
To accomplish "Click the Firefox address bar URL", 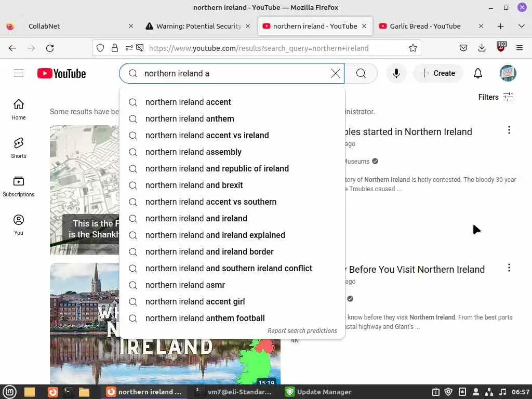I will coord(259,48).
